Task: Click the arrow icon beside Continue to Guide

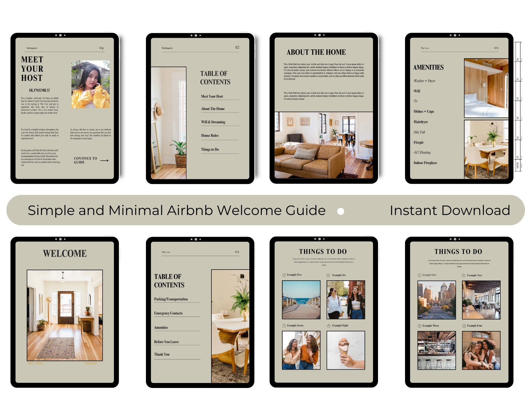Action: coord(104,161)
